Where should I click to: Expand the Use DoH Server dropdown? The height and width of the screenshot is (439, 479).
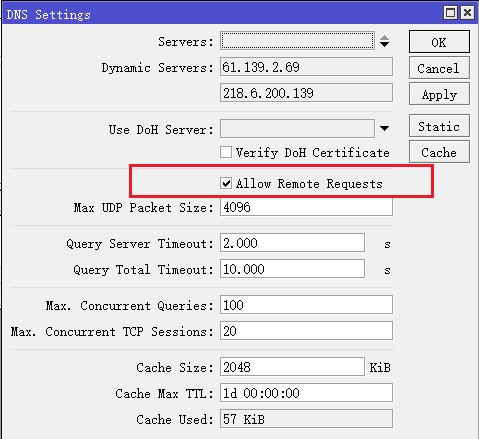click(x=384, y=128)
